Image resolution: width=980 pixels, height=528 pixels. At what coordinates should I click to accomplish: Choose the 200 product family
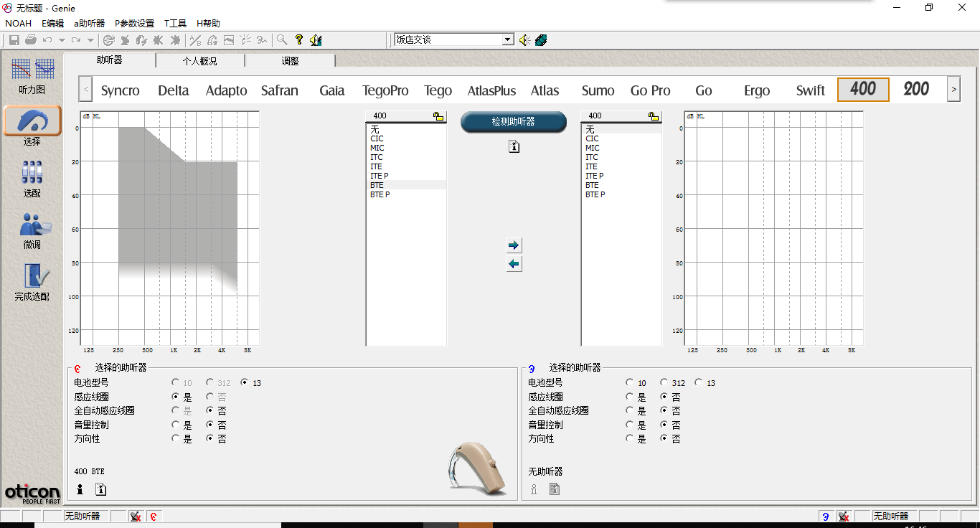(916, 90)
